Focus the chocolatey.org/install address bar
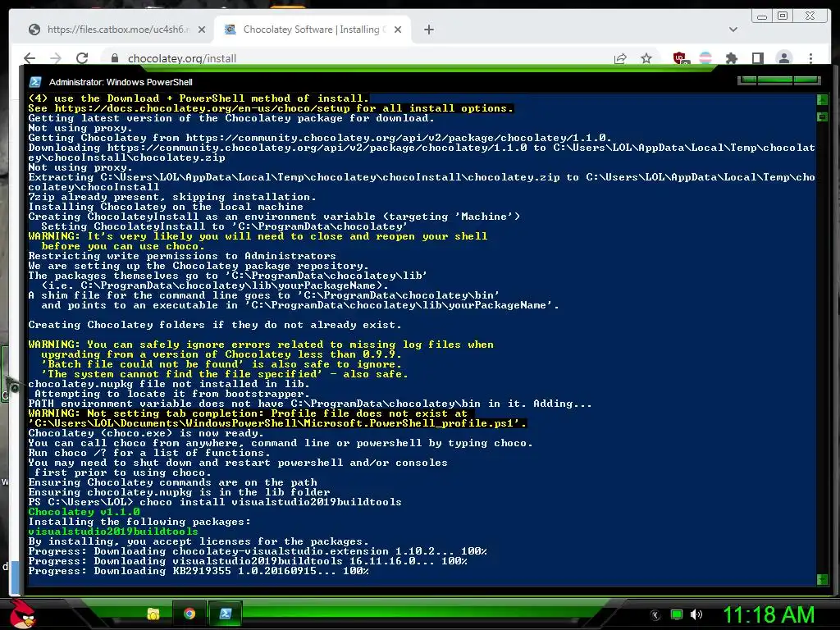The height and width of the screenshot is (630, 840). pos(182,58)
